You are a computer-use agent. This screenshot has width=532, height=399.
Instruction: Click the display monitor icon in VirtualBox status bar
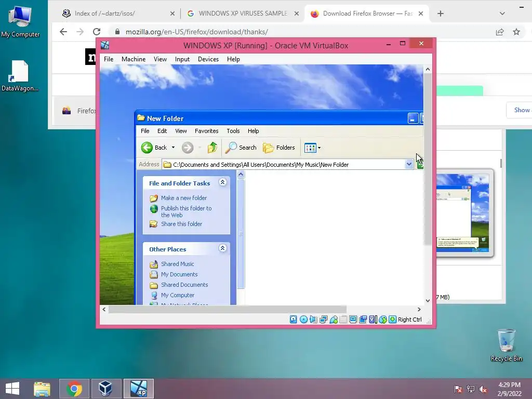click(x=353, y=320)
